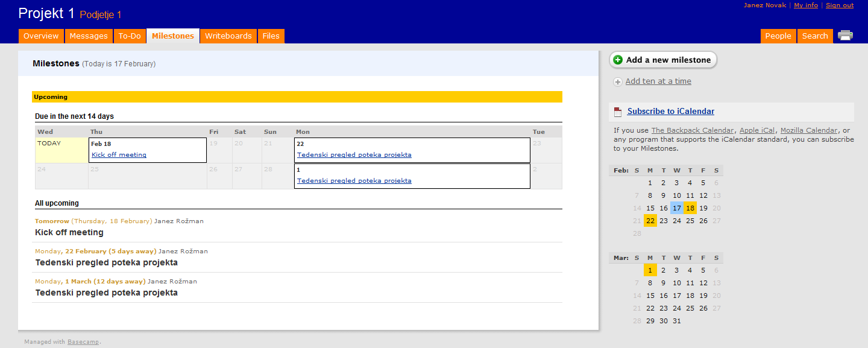The image size is (868, 348).
Task: Click the Add ten at a time link
Action: click(x=658, y=81)
